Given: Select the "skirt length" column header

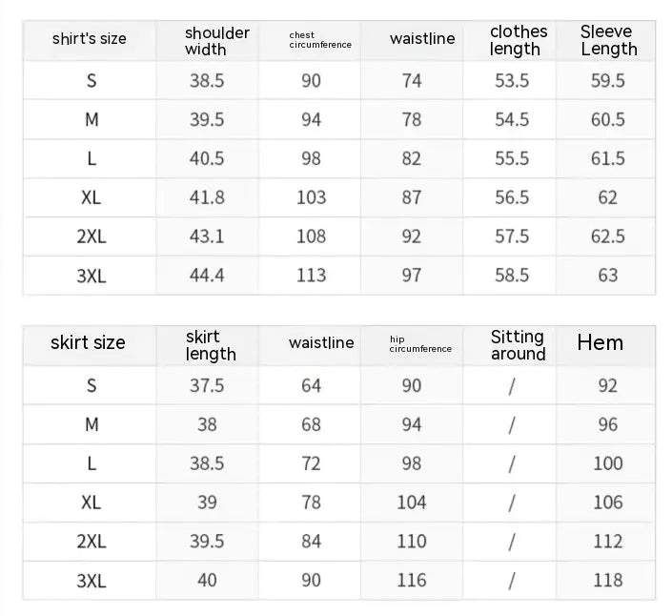Looking at the screenshot, I should point(210,345).
